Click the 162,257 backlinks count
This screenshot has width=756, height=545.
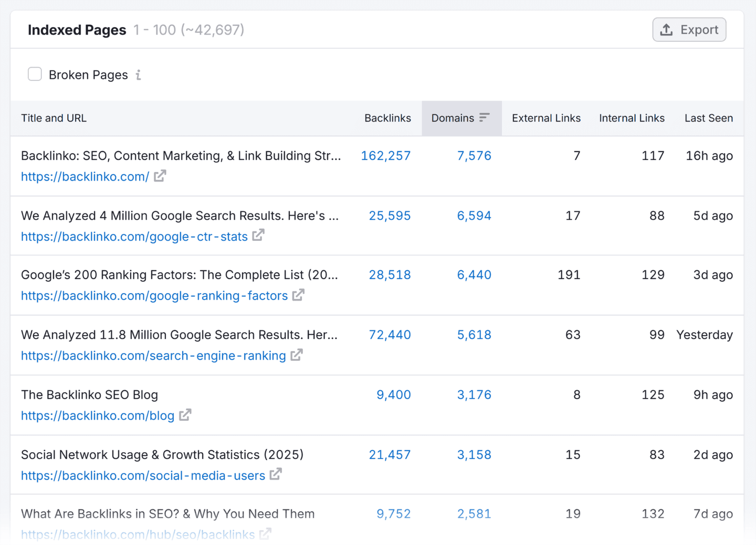(386, 156)
